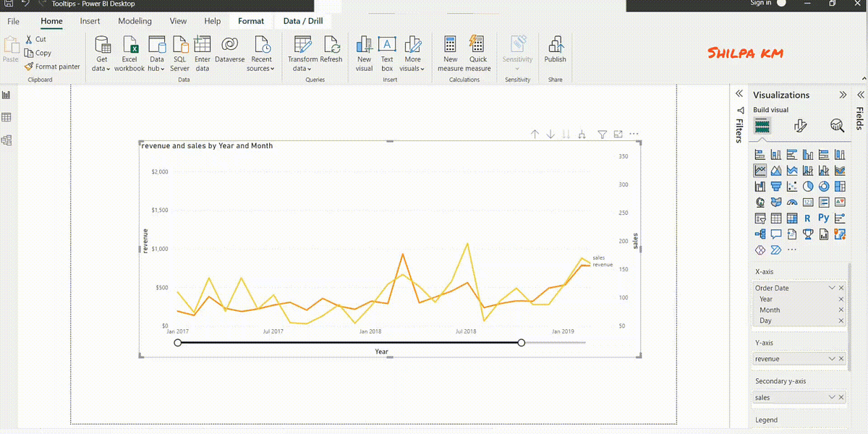Switch to the Insert ribbon tab
Viewport: 868px width, 434px height.
pyautogui.click(x=90, y=21)
